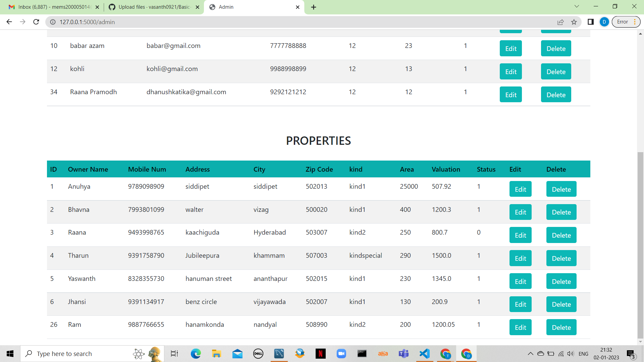644x362 pixels.
Task: Click the site info icon beside the URL
Action: tap(53, 22)
